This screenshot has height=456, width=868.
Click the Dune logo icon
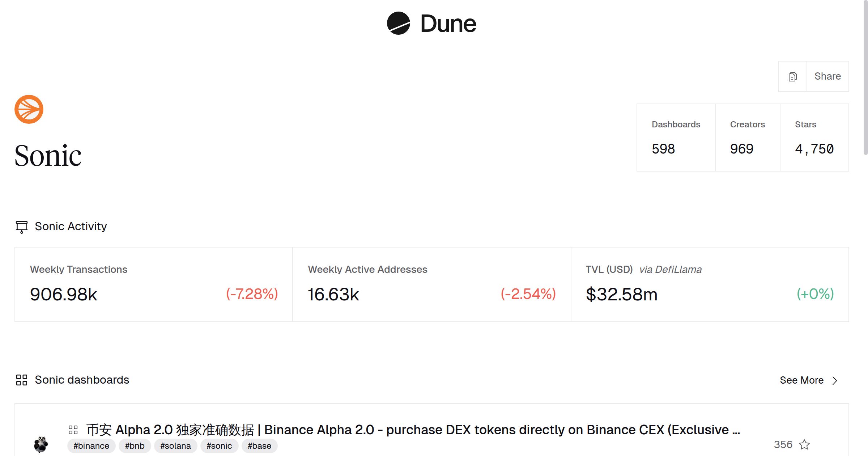(x=398, y=24)
